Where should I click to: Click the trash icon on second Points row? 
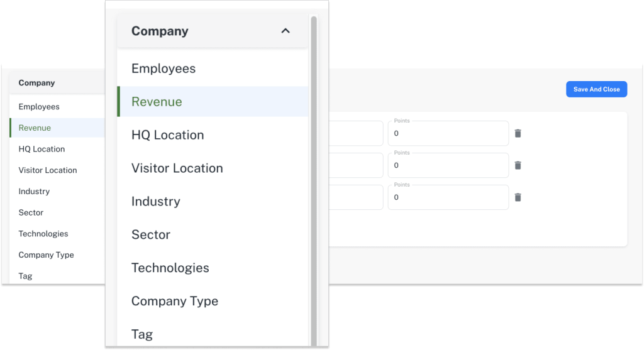[518, 165]
